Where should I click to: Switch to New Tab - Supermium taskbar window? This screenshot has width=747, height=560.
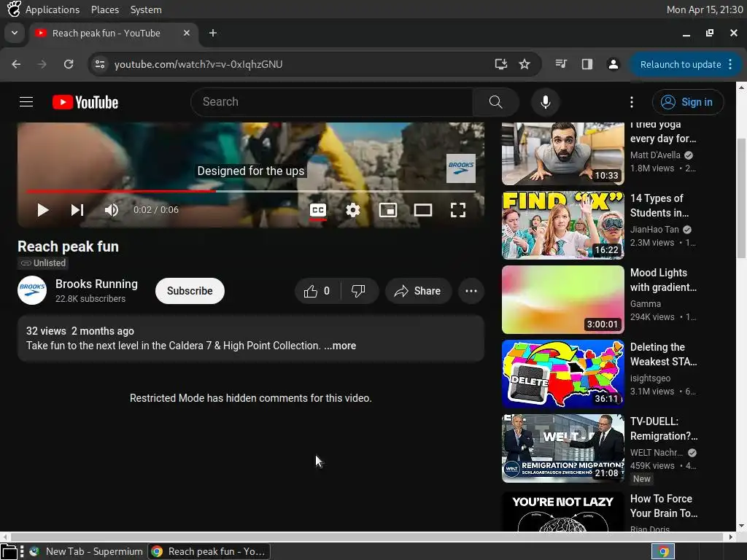pyautogui.click(x=86, y=551)
